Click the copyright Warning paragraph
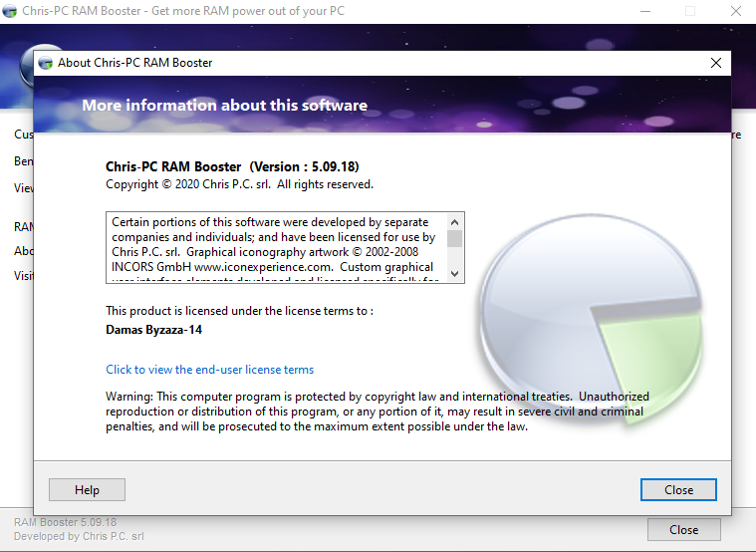Image resolution: width=756 pixels, height=552 pixels. pyautogui.click(x=378, y=412)
